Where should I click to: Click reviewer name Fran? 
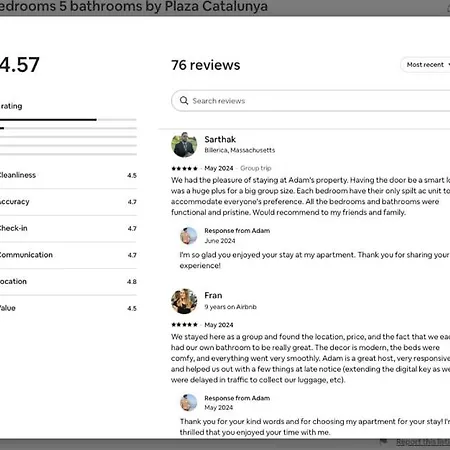pos(213,295)
